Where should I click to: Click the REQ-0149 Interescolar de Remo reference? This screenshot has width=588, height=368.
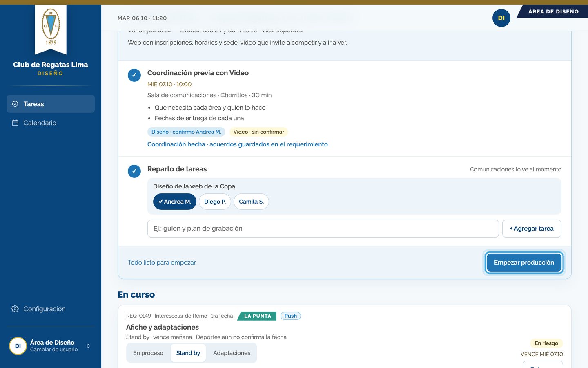180,316
